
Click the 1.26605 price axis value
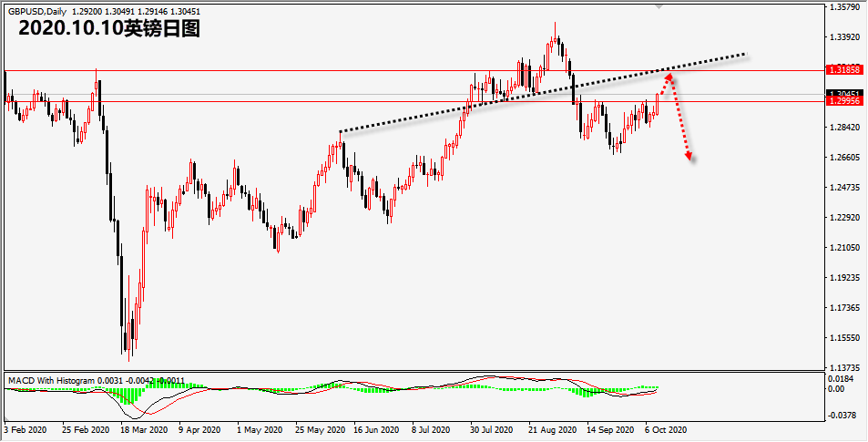tap(846, 158)
